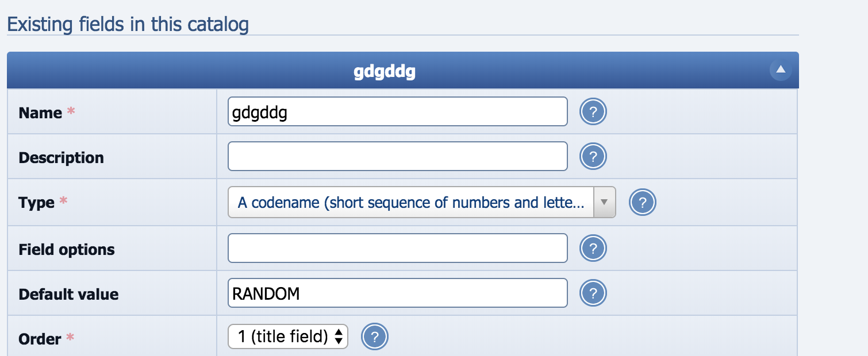Click the Default value label
Image resolution: width=868 pixels, height=356 pixels.
click(x=68, y=295)
